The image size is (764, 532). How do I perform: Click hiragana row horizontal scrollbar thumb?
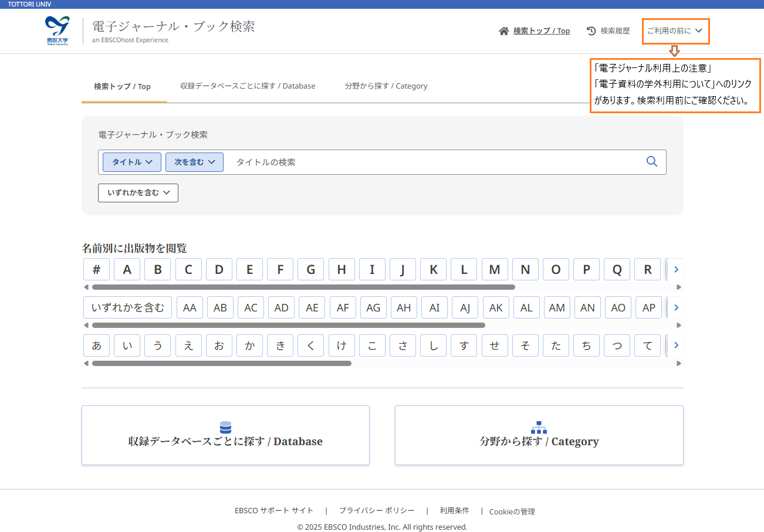tap(222, 363)
